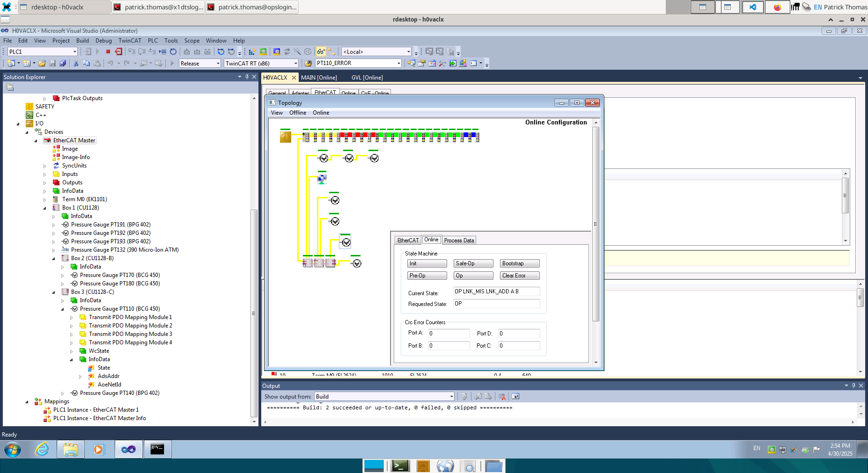The width and height of the screenshot is (868, 473).
Task: Click the Init state button
Action: click(427, 263)
